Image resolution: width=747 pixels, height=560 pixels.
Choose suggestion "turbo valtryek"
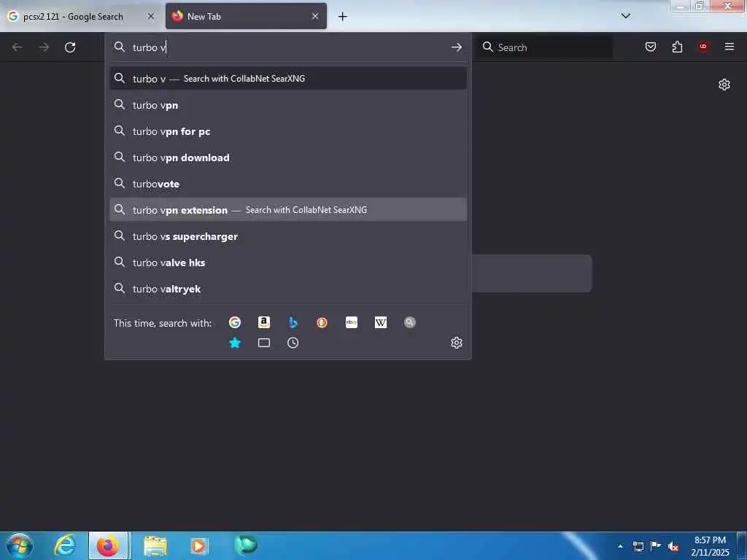coord(288,289)
